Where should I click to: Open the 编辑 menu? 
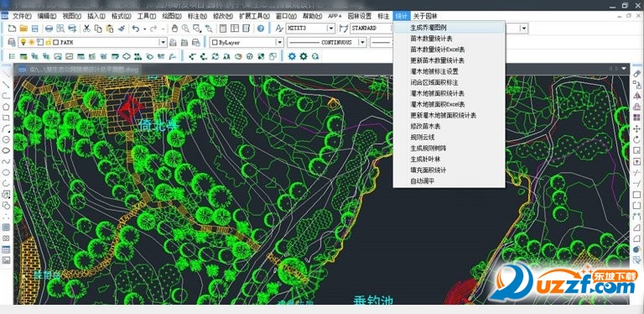coord(47,16)
